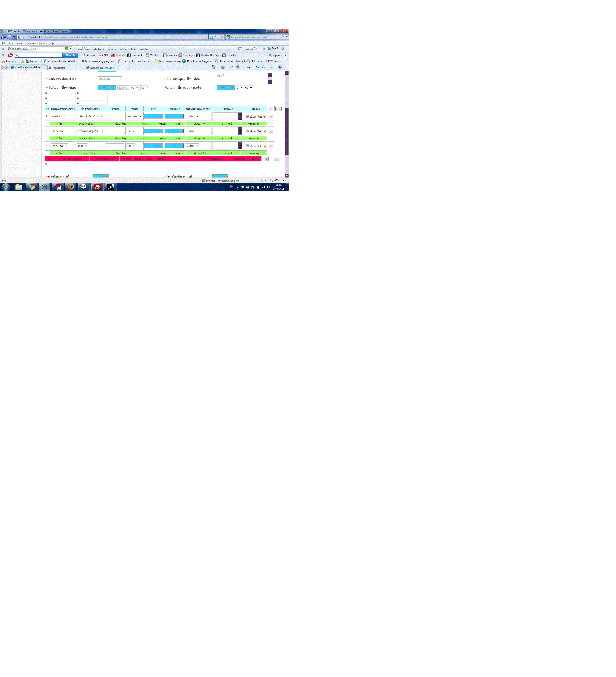
Task: Uncheck the status checkbox in row 3
Action: 247,146
